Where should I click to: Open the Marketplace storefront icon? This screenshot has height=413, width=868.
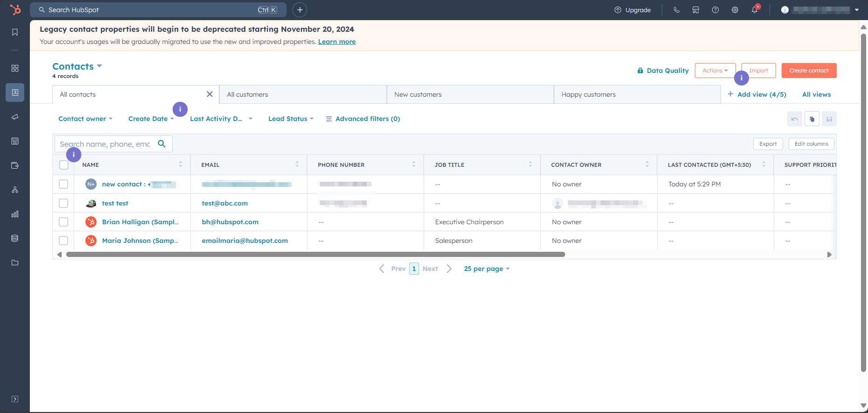(x=696, y=10)
